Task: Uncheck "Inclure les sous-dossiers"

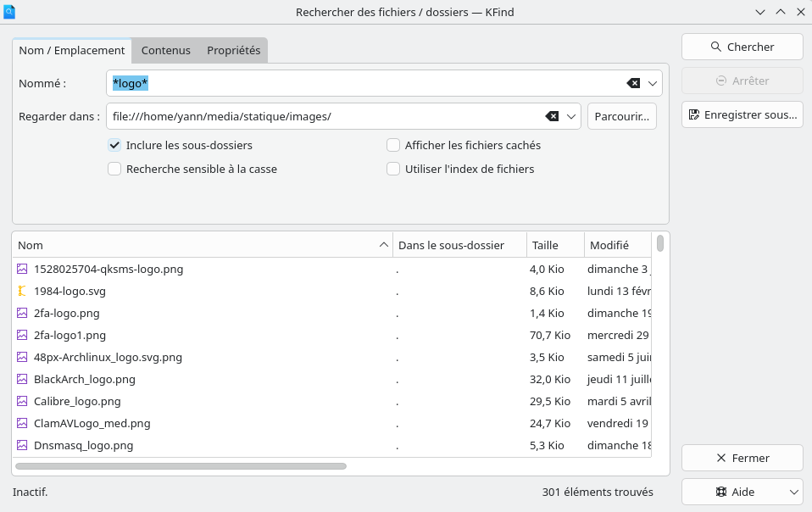Action: (x=114, y=145)
